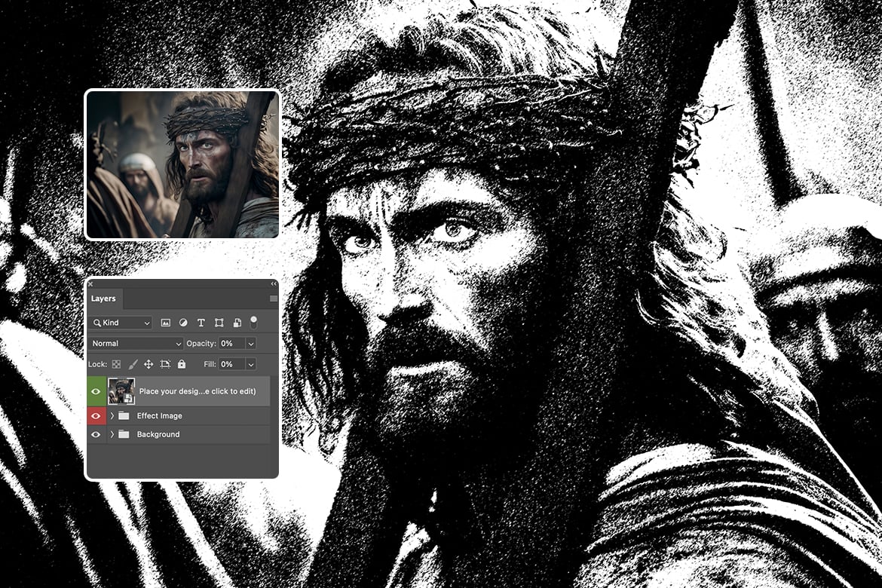Click the Fill 0% value field

click(x=231, y=364)
